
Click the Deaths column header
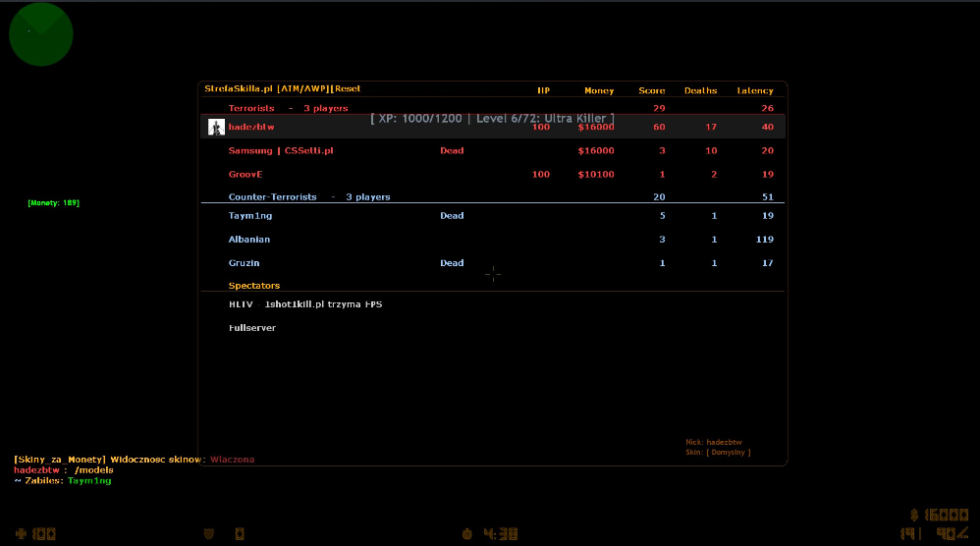[700, 90]
